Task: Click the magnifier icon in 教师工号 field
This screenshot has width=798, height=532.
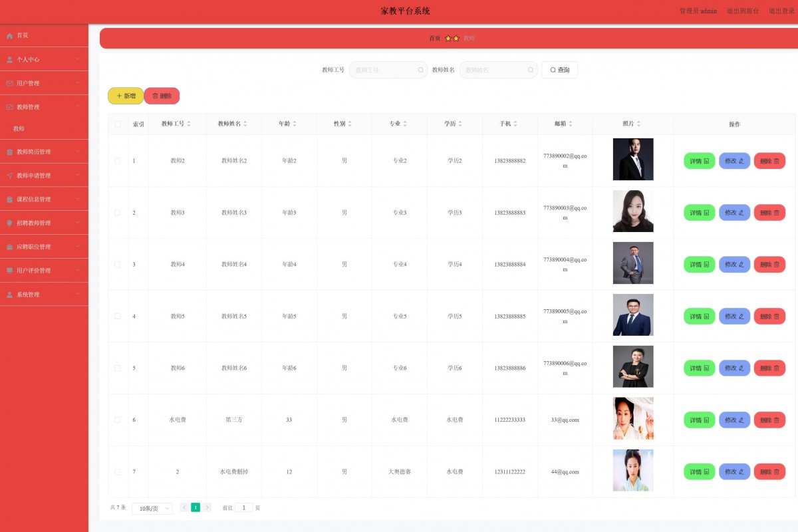Action: click(x=420, y=69)
